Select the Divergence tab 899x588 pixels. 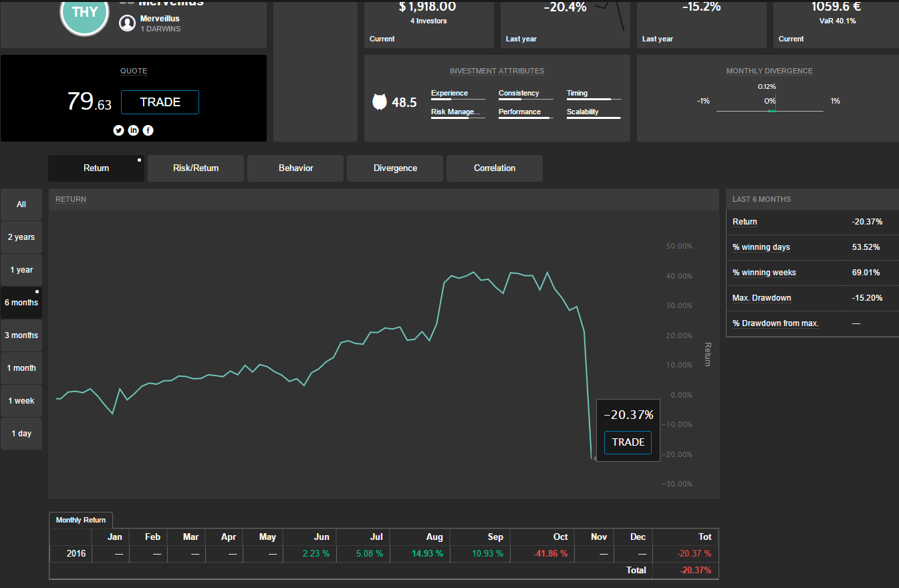click(395, 168)
